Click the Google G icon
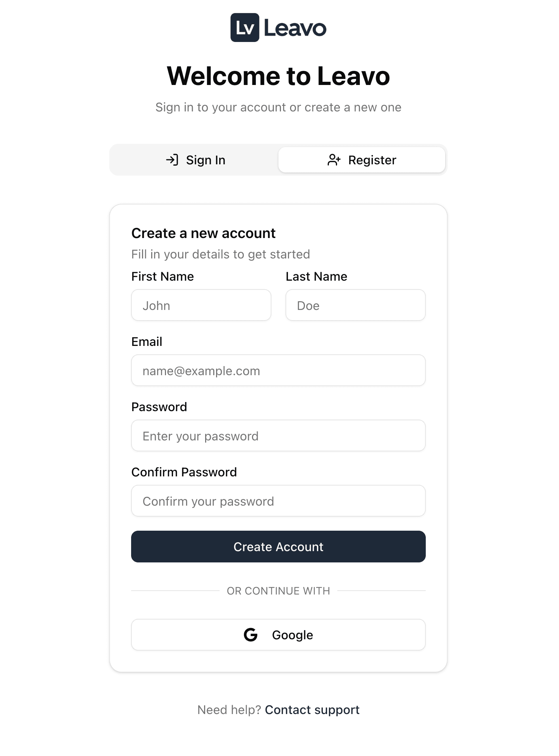The height and width of the screenshot is (756, 559). tap(250, 634)
